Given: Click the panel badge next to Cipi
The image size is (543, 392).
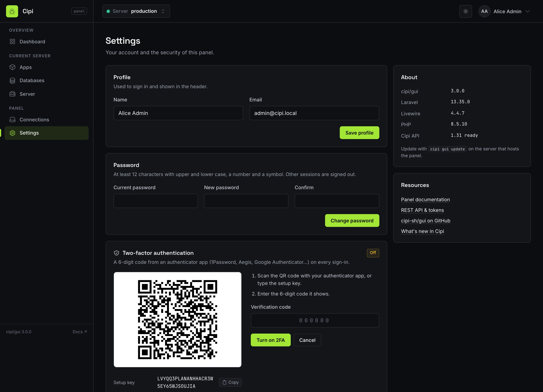Looking at the screenshot, I should pos(79,11).
